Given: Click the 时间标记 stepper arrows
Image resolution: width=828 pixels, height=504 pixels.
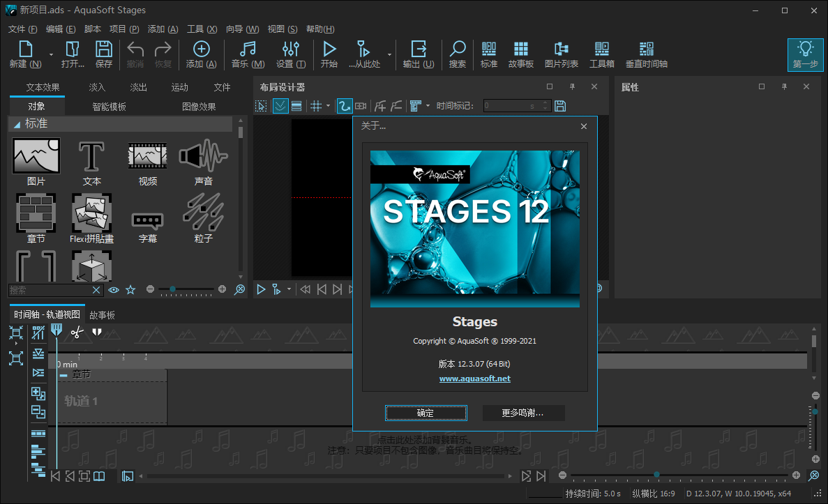Looking at the screenshot, I should click(545, 106).
